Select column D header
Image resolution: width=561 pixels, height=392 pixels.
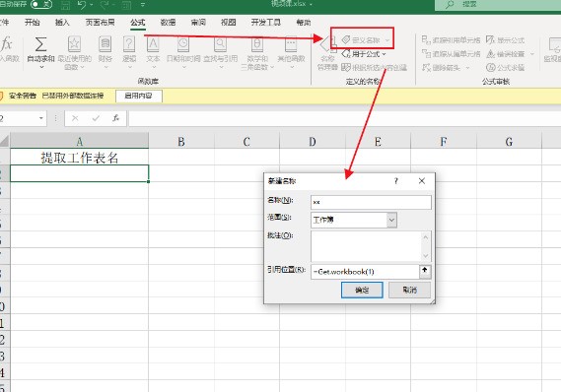click(313, 142)
